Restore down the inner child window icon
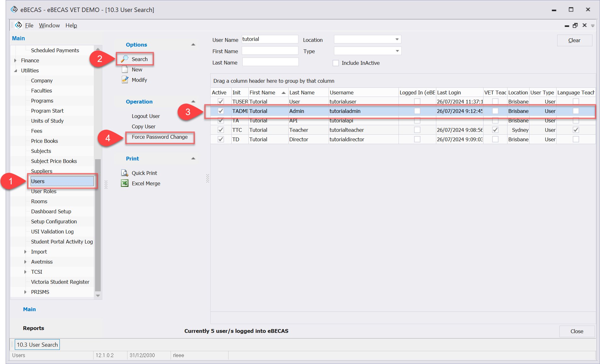The width and height of the screenshot is (600, 364). tap(575, 25)
